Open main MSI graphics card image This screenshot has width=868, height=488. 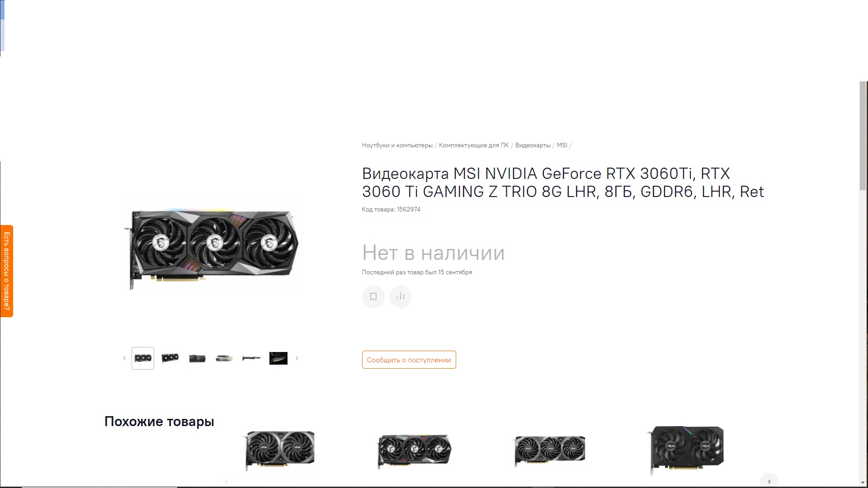pos(211,248)
